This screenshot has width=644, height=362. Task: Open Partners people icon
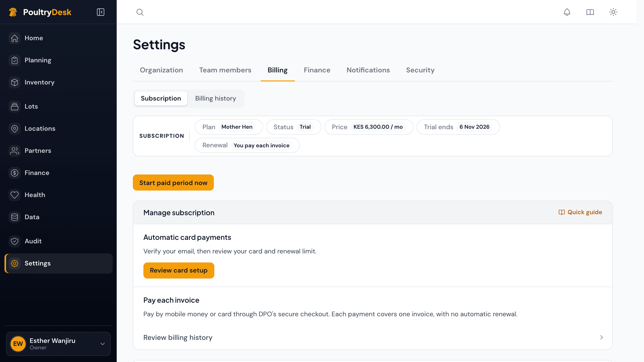pos(15,151)
